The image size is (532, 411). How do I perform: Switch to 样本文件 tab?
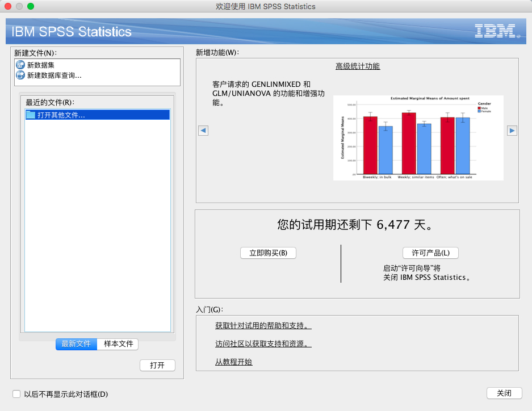[118, 344]
